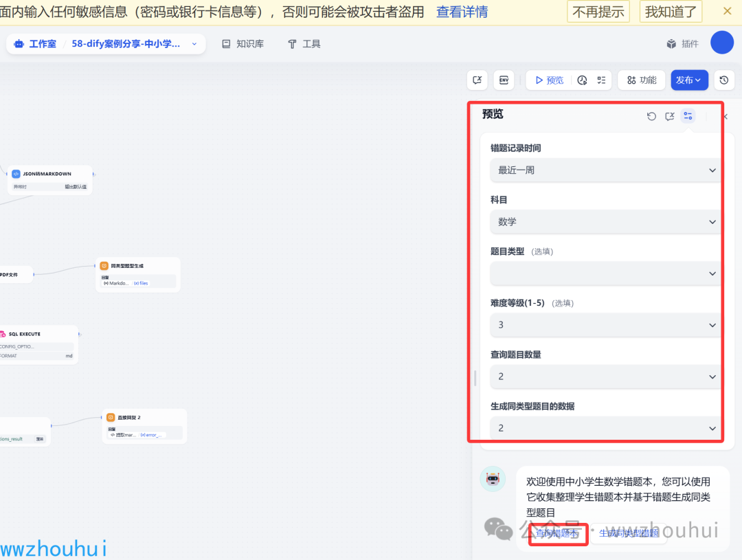Click the 生成同类型错题 suggested question
This screenshot has height=560, width=742.
click(x=629, y=533)
